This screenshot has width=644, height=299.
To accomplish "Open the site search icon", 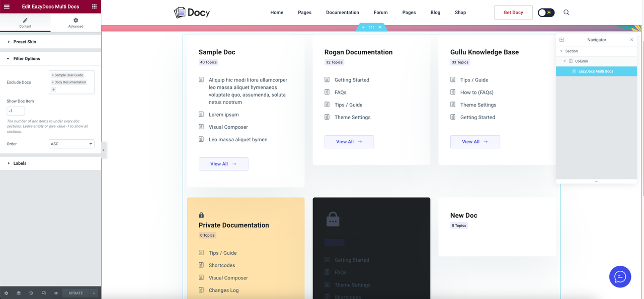I will point(567,13).
